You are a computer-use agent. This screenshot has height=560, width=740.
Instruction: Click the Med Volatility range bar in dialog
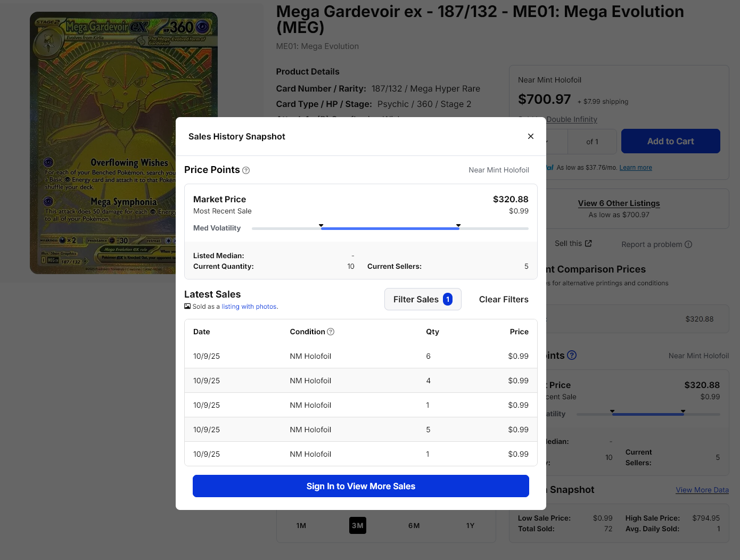coord(390,228)
